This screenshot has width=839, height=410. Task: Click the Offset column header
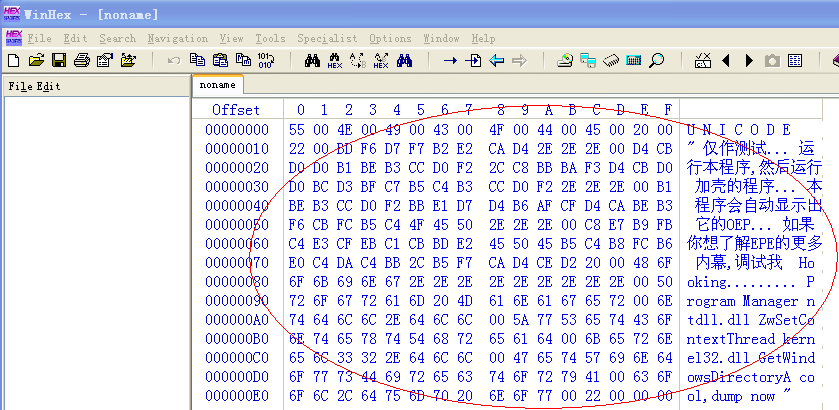[235, 110]
